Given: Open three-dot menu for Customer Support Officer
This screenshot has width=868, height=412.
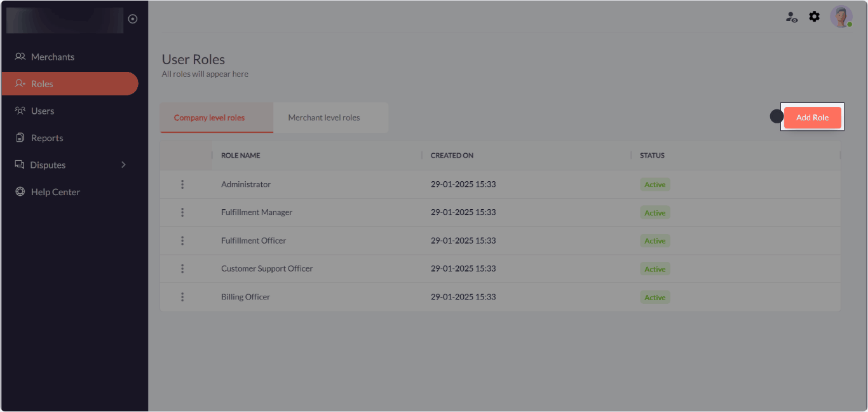Looking at the screenshot, I should click(x=182, y=268).
